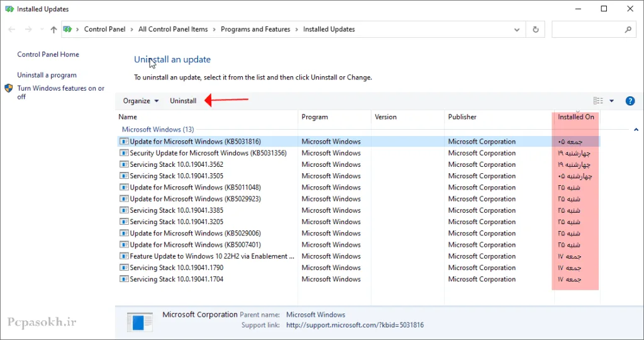Open Control Panel Home link
The width and height of the screenshot is (644, 340).
pyautogui.click(x=48, y=54)
